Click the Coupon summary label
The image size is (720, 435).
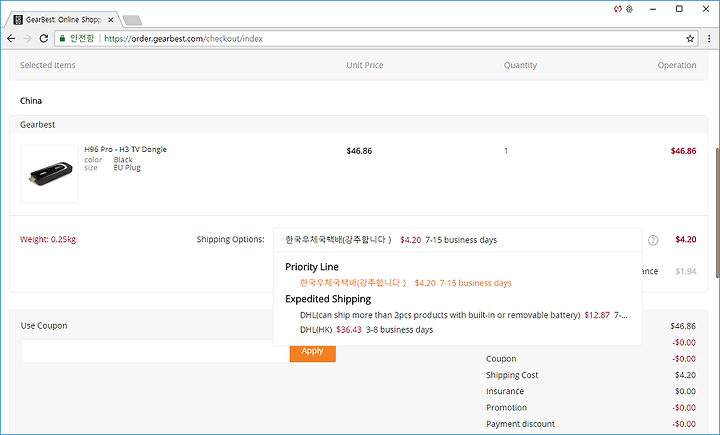click(x=501, y=359)
